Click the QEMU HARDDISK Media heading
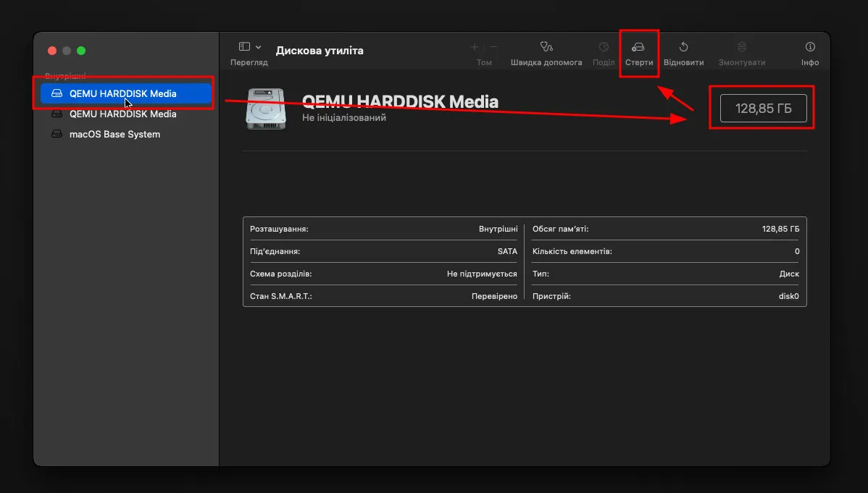Screen dimensions: 868x493 coord(400,102)
